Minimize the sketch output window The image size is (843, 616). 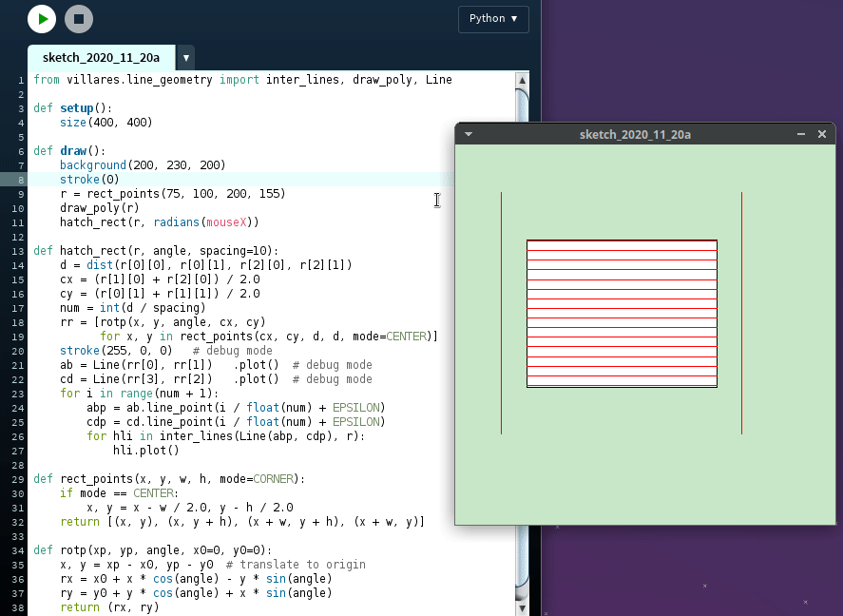[x=801, y=134]
